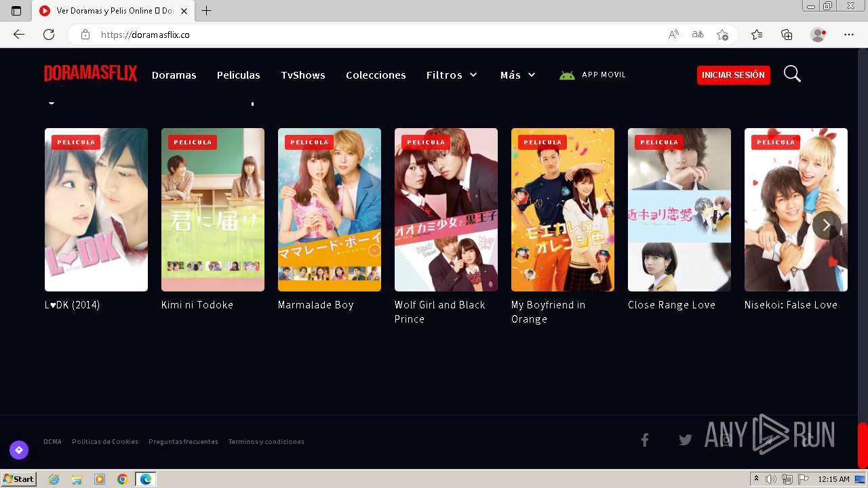The image size is (868, 488).
Task: Open the browser profile avatar
Action: click(818, 35)
